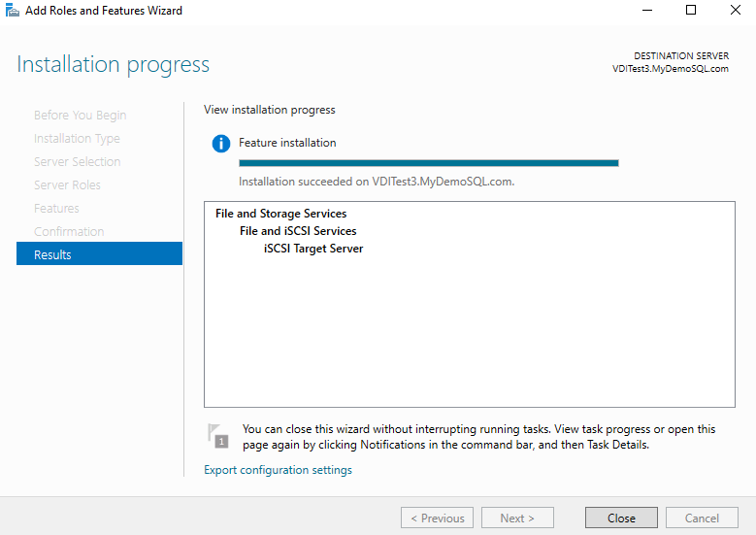Click iSCSI Target Server entry
The height and width of the screenshot is (535, 756).
(x=313, y=249)
